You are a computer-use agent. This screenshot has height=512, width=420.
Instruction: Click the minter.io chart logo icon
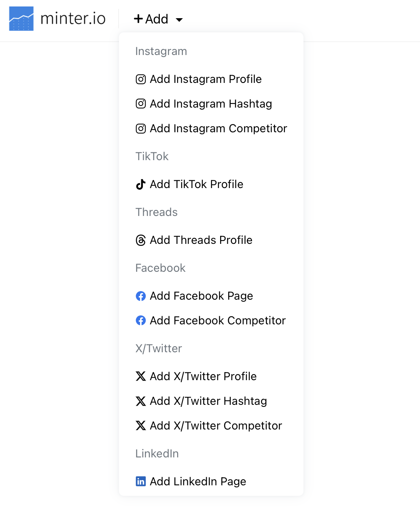pos(21,19)
